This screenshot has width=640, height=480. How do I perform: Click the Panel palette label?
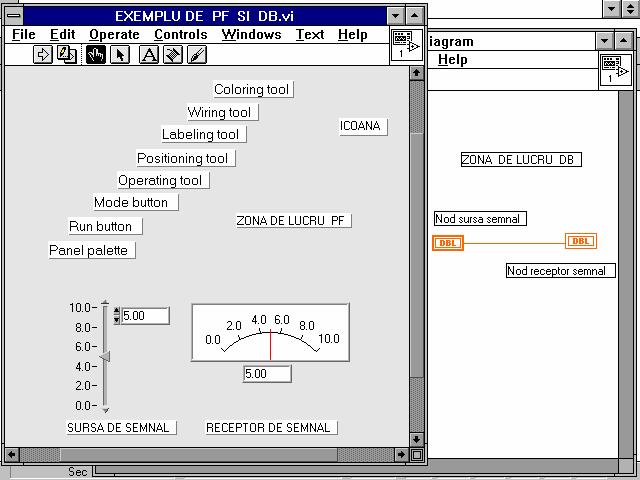[x=92, y=250]
